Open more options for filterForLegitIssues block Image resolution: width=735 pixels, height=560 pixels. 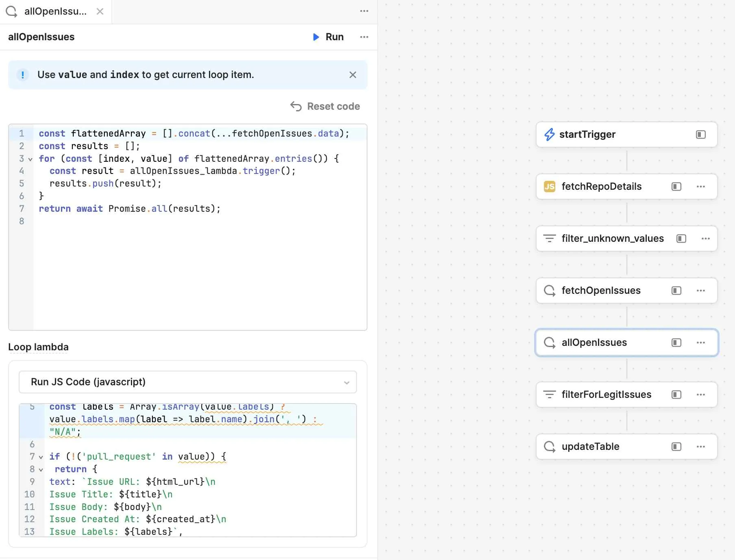[x=701, y=395]
